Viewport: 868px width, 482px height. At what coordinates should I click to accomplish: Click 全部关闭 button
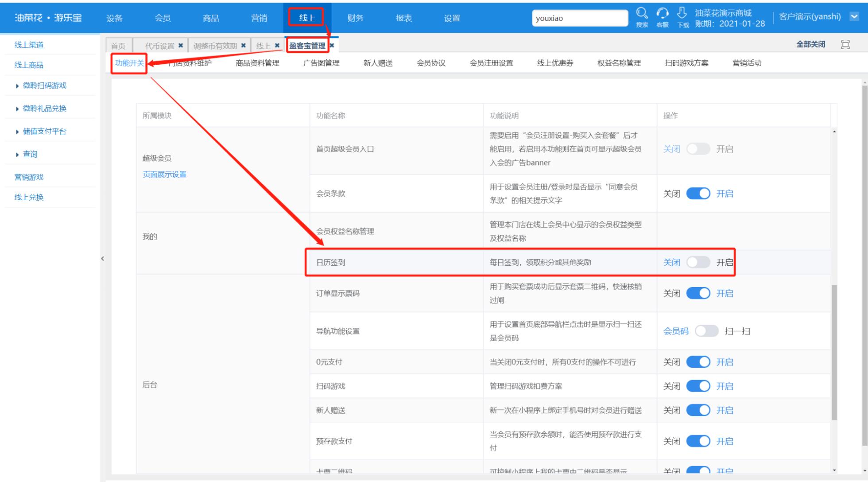pyautogui.click(x=810, y=44)
